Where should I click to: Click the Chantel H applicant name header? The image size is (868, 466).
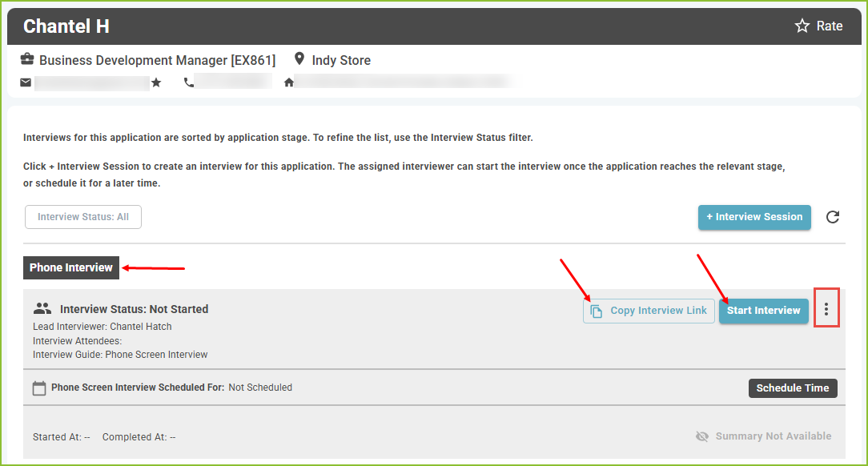click(x=66, y=26)
